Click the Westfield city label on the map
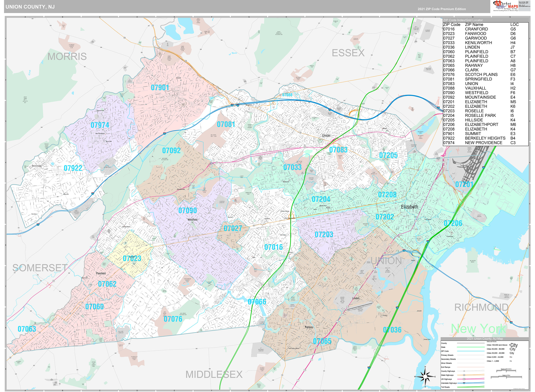Screen dimensions: 535x392 192,220
